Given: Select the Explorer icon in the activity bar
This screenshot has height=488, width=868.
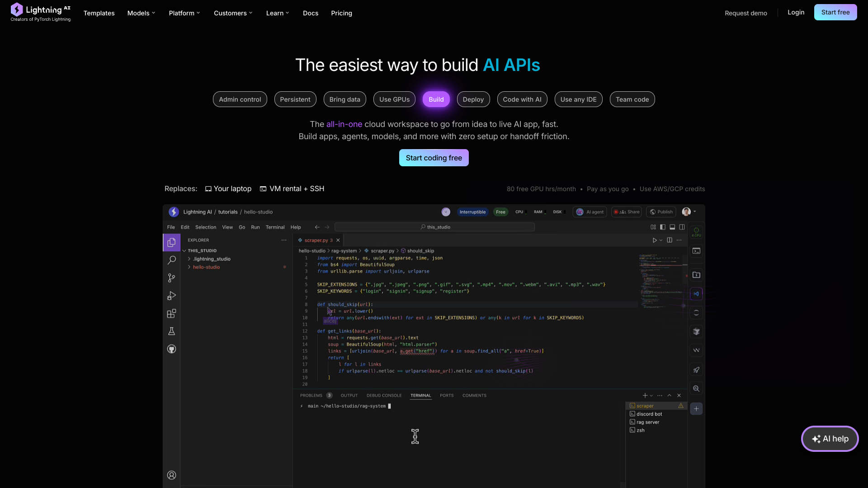Looking at the screenshot, I should (x=172, y=242).
